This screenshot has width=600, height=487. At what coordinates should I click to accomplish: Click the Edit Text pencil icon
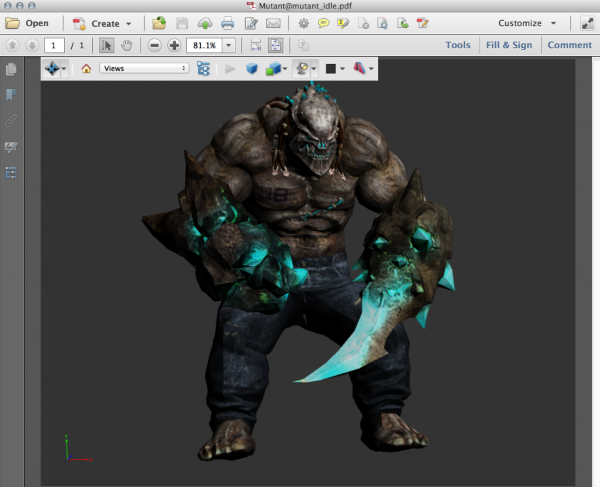pos(251,23)
